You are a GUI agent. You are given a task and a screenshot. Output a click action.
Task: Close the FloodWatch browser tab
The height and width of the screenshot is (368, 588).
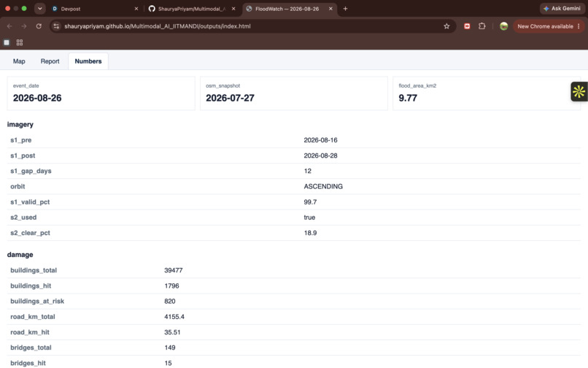pos(330,9)
